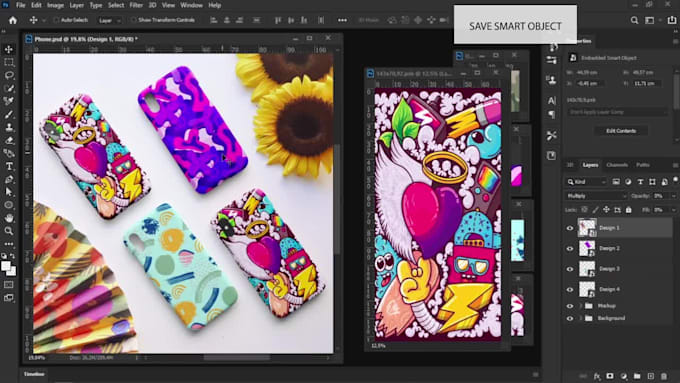Viewport: 680px width, 383px height.
Task: Click the Home icon in the options bar
Action: tap(13, 20)
